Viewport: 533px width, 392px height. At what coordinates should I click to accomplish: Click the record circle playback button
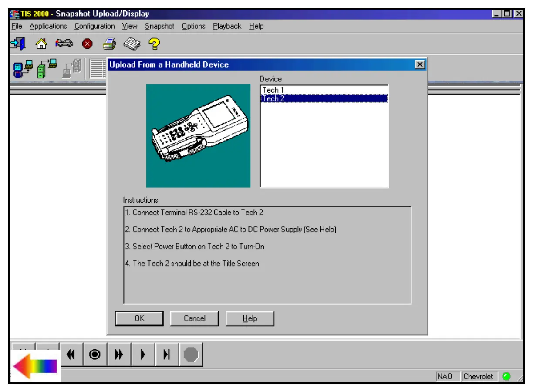point(94,355)
